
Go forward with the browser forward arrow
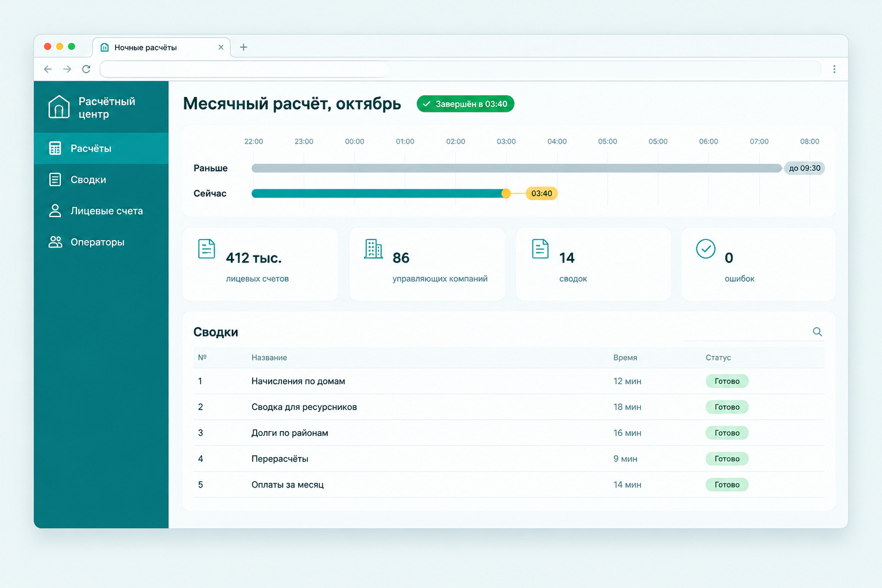(x=67, y=69)
